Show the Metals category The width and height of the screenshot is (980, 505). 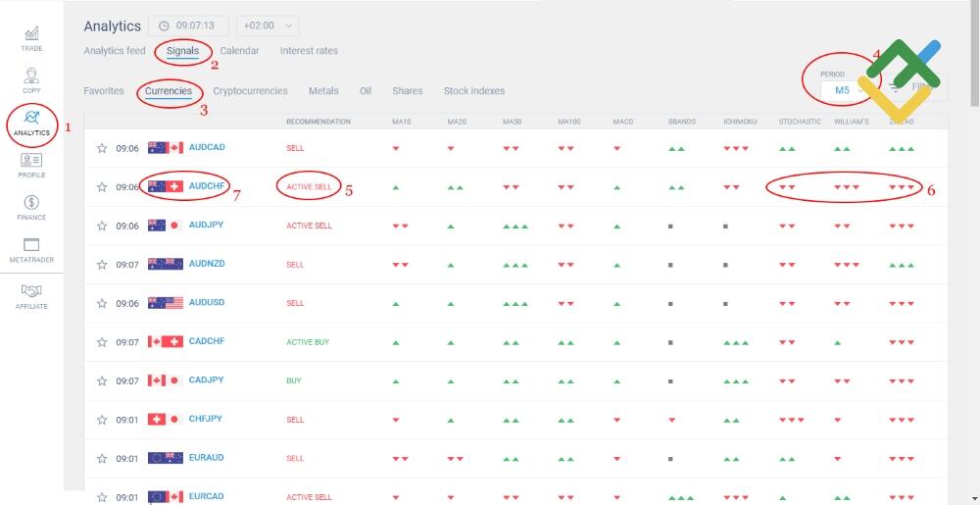(x=323, y=90)
